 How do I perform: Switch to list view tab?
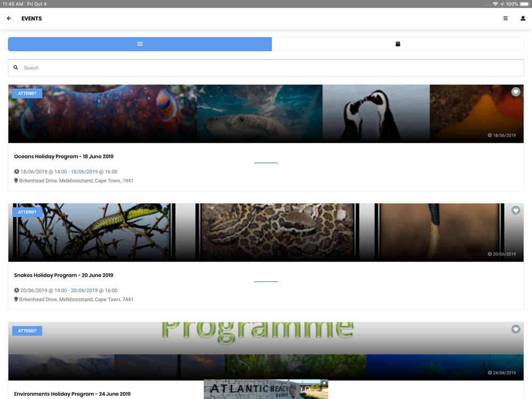[140, 44]
